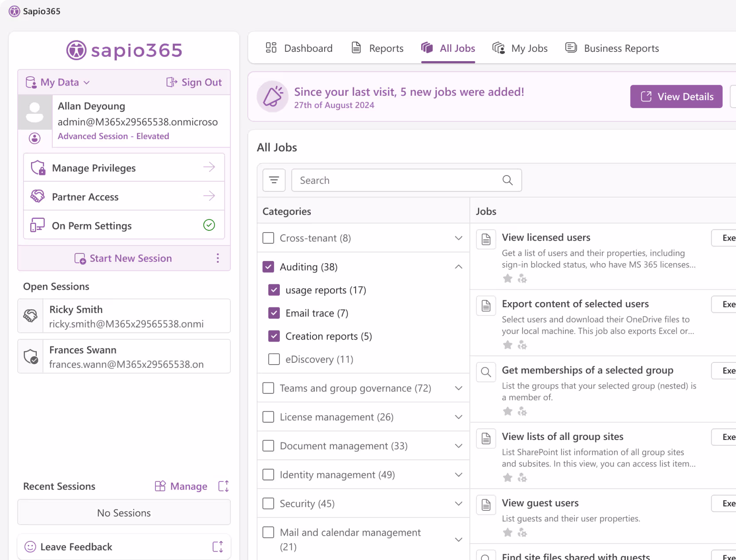Check Mail and calendar management checkbox
Screen dimensions: 736x560
(268, 532)
